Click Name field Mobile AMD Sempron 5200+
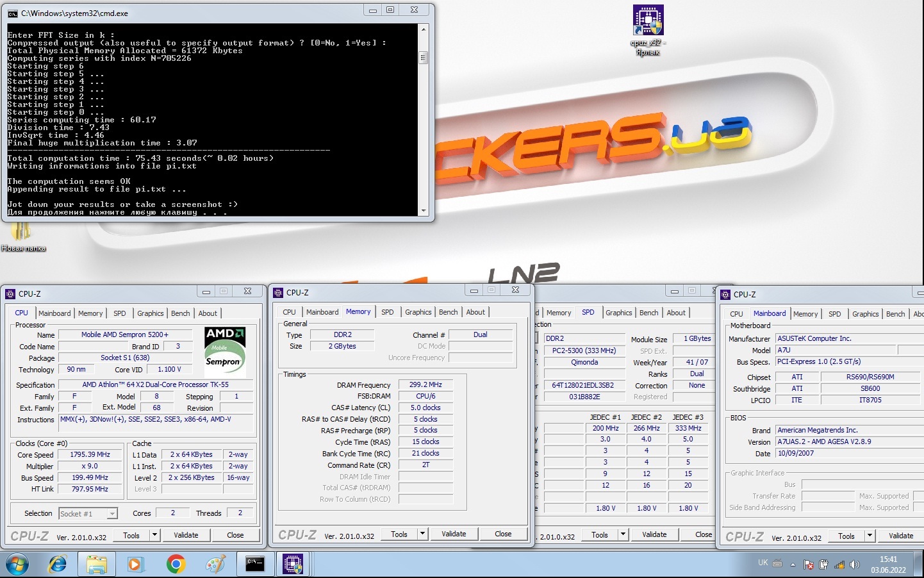 click(125, 334)
